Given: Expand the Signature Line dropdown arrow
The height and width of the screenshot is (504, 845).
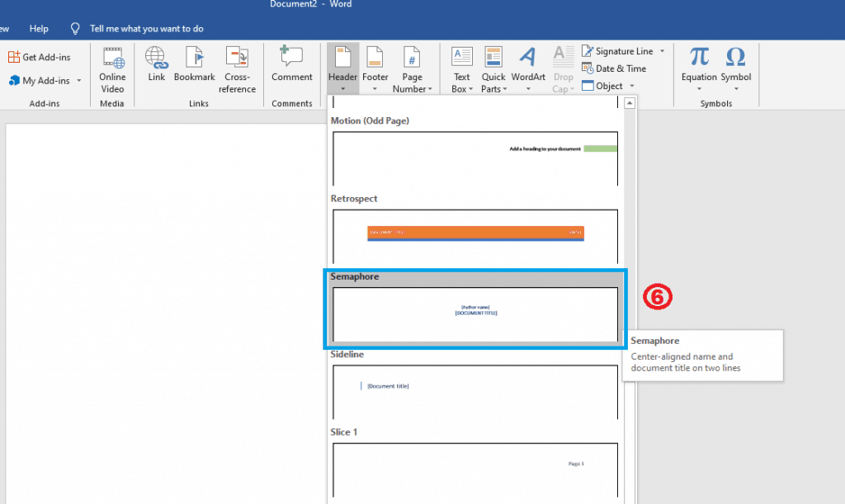Looking at the screenshot, I should (x=663, y=51).
